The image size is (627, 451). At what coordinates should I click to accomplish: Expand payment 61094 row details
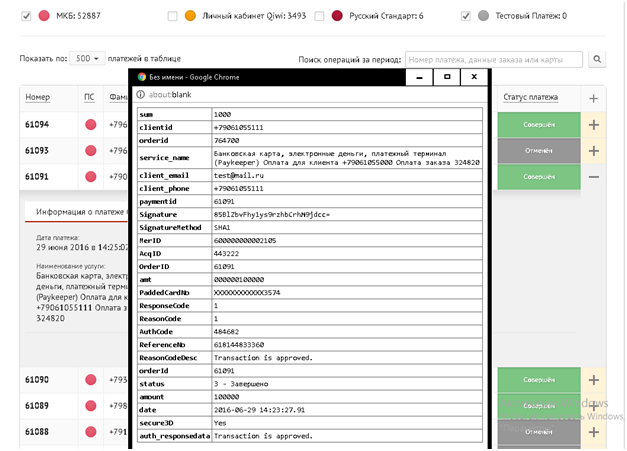(x=594, y=125)
